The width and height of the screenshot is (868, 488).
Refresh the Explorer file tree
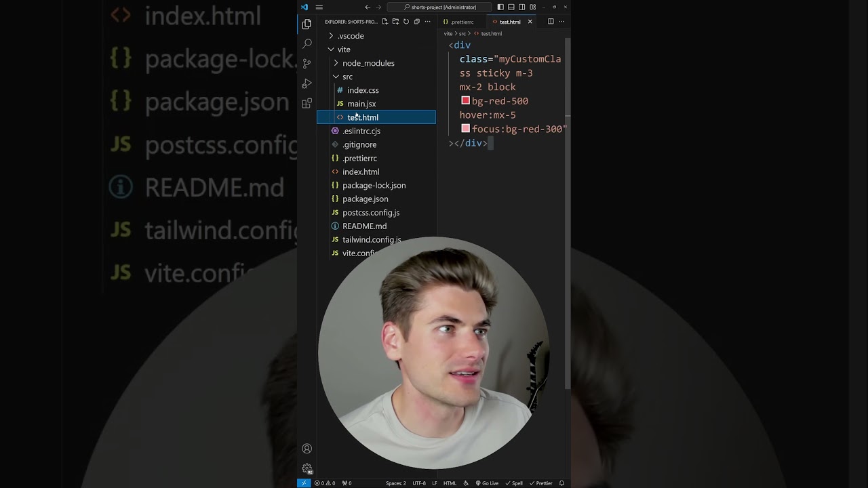[x=406, y=22]
